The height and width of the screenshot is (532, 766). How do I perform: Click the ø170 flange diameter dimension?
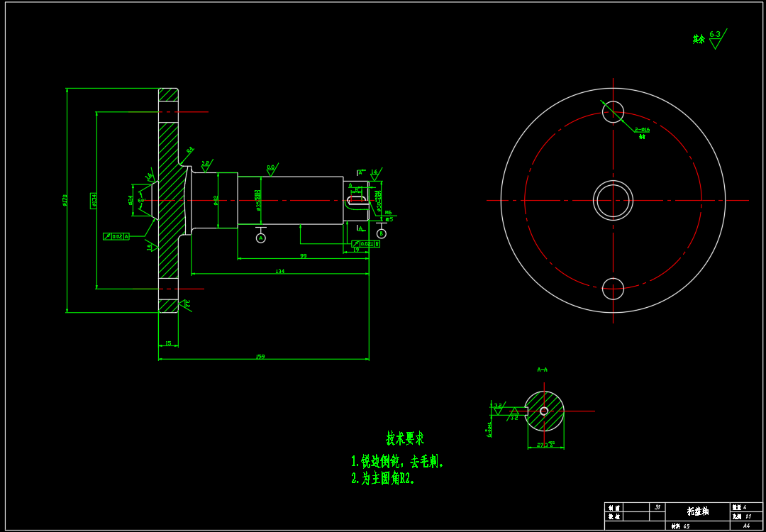(65, 200)
